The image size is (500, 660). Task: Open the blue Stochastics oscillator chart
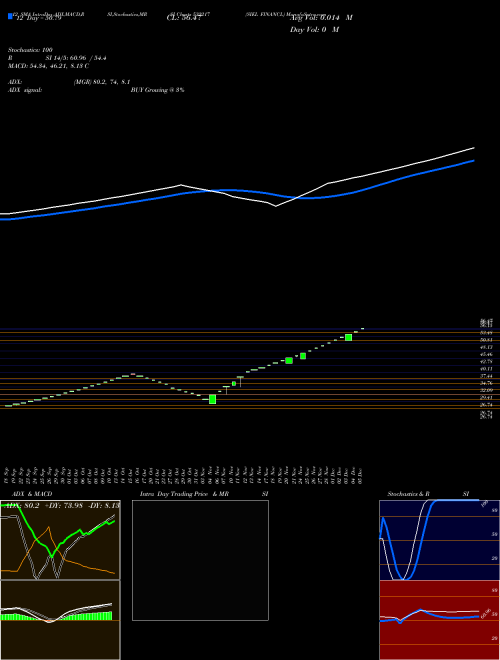click(x=439, y=540)
